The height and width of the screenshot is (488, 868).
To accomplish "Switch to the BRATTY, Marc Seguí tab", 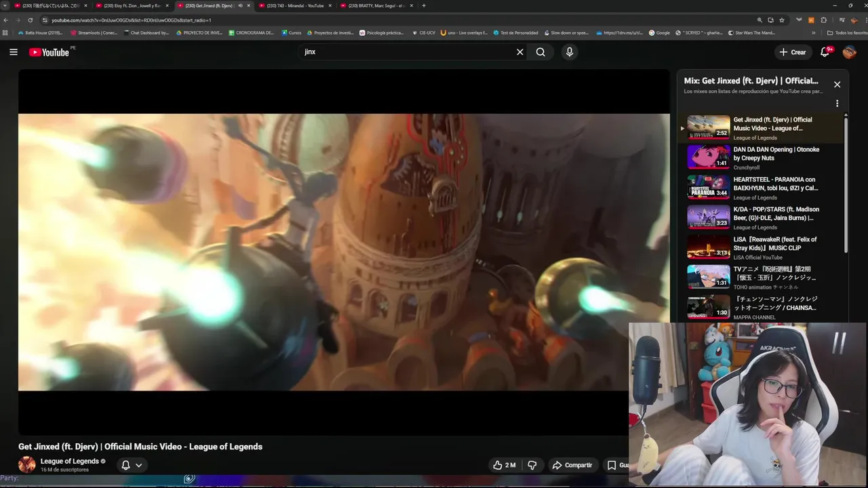I will 376,5.
